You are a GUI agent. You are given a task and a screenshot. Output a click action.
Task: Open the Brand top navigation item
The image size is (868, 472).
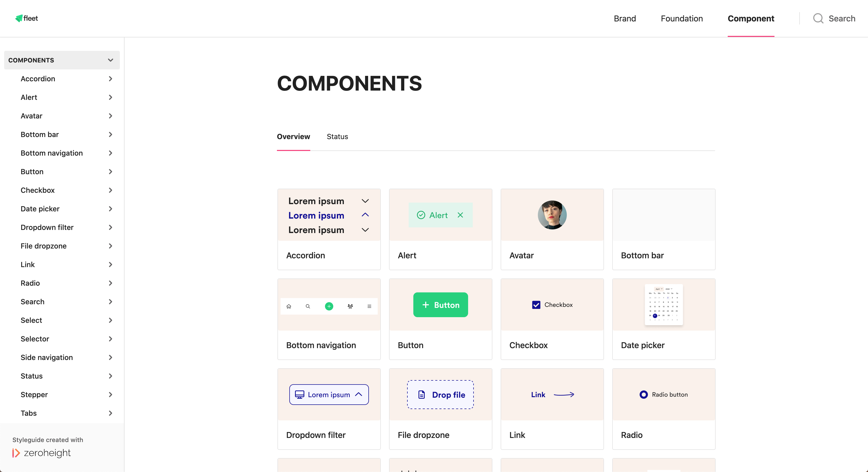coord(625,19)
